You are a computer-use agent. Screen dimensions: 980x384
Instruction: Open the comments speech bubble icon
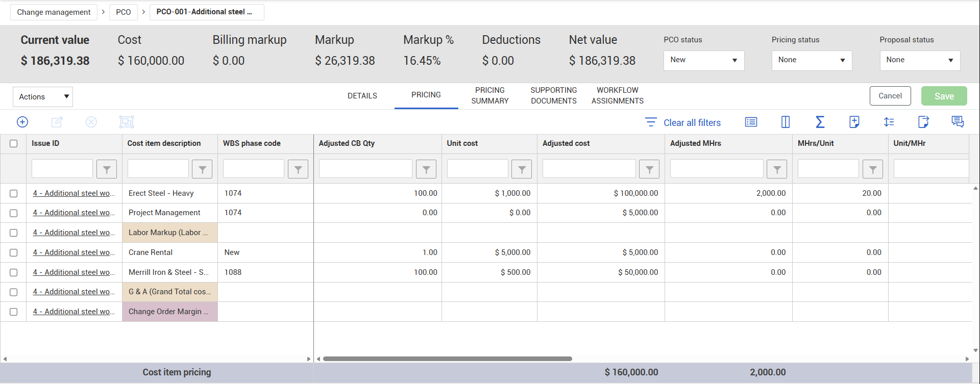click(x=958, y=121)
